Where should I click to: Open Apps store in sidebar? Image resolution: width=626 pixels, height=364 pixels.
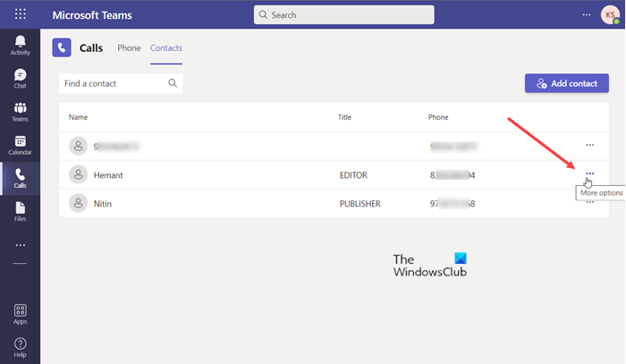pos(20,315)
